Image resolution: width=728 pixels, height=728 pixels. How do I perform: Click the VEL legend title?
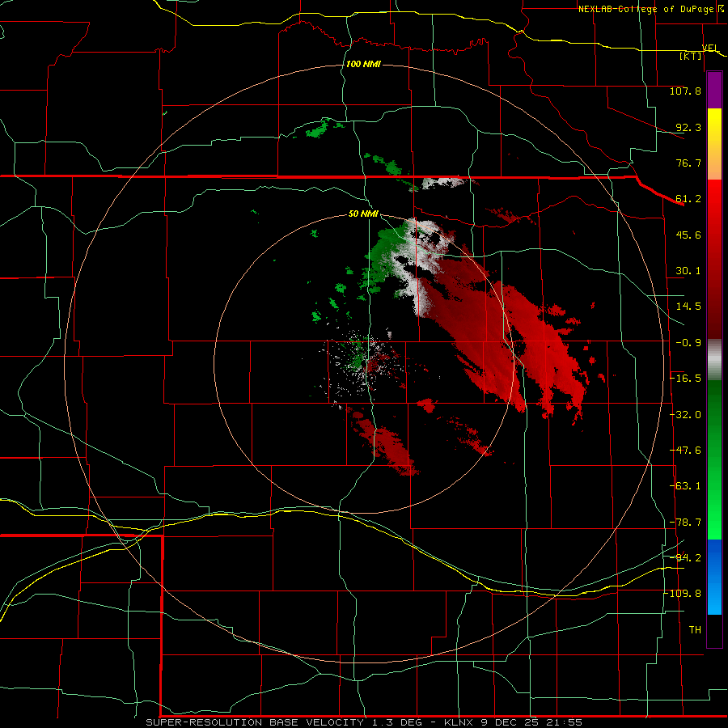tap(710, 48)
